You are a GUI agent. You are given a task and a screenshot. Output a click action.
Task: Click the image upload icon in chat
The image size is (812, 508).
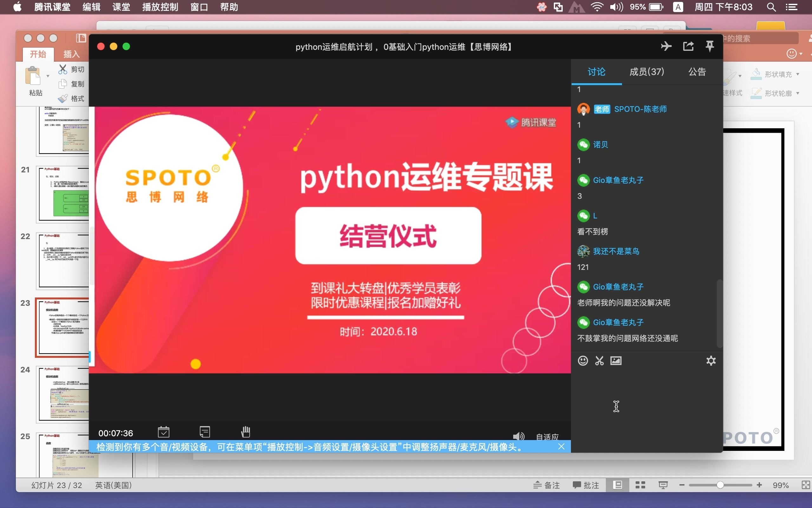pos(616,360)
